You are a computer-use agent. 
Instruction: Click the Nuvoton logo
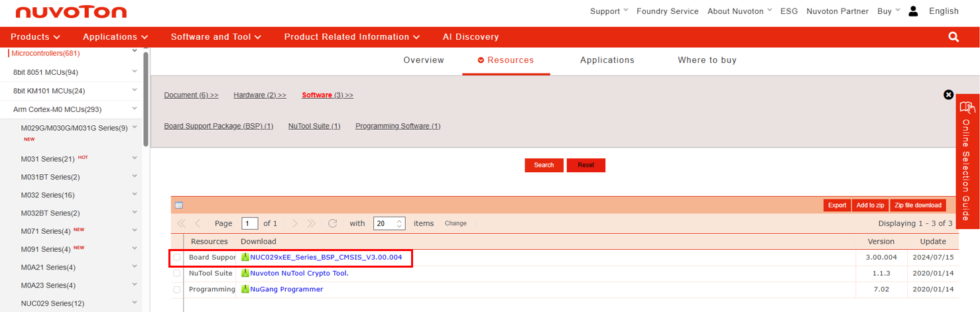coord(71,13)
